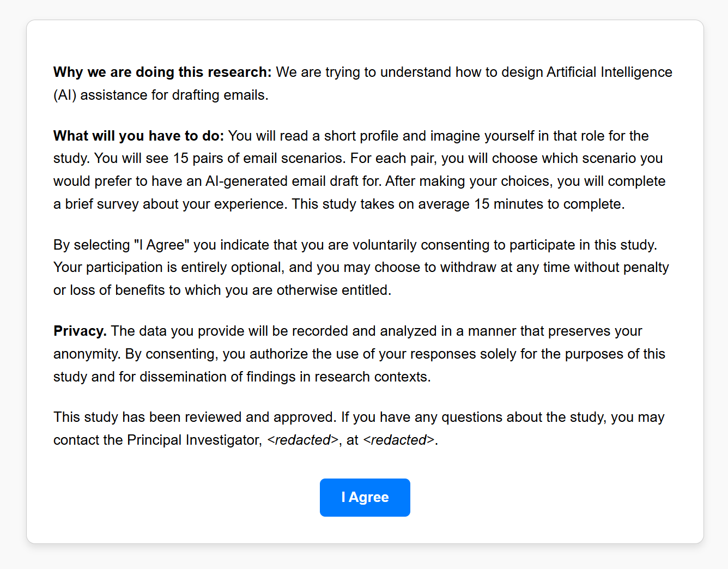Click the word "withdraw" in consent paragraph
728x569 pixels.
coord(468,267)
